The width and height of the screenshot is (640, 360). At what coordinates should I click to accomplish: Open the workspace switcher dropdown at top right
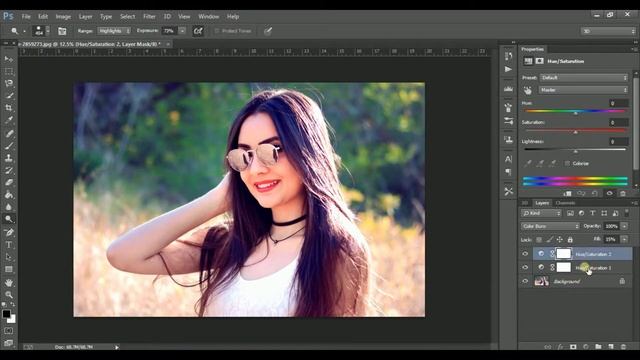tap(608, 31)
